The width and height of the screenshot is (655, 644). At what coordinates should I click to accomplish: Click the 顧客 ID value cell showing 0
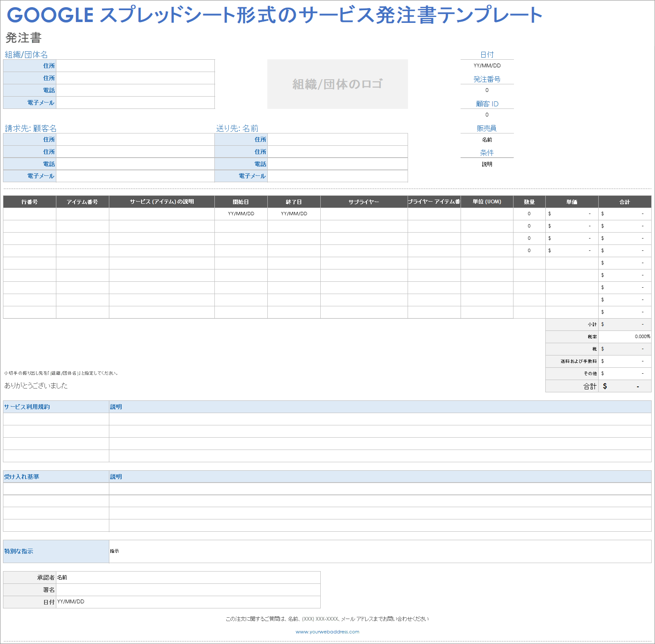tap(487, 114)
